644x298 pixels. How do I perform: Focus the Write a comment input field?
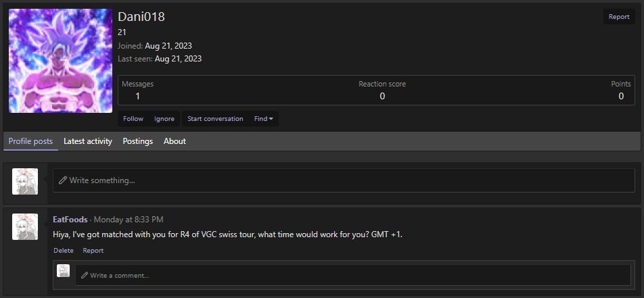pyautogui.click(x=353, y=275)
